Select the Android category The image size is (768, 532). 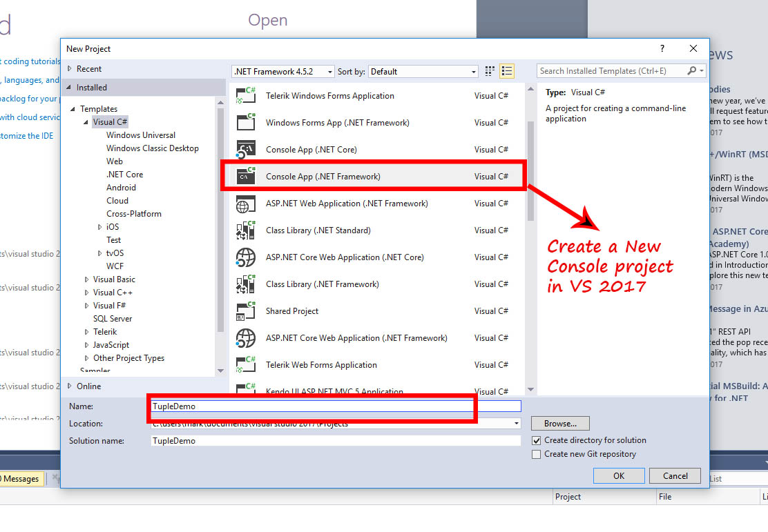(x=121, y=188)
